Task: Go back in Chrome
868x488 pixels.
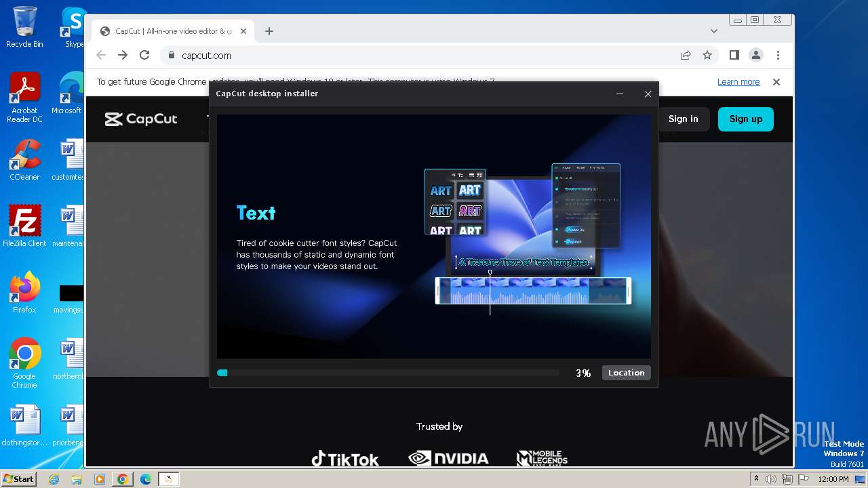Action: click(101, 56)
